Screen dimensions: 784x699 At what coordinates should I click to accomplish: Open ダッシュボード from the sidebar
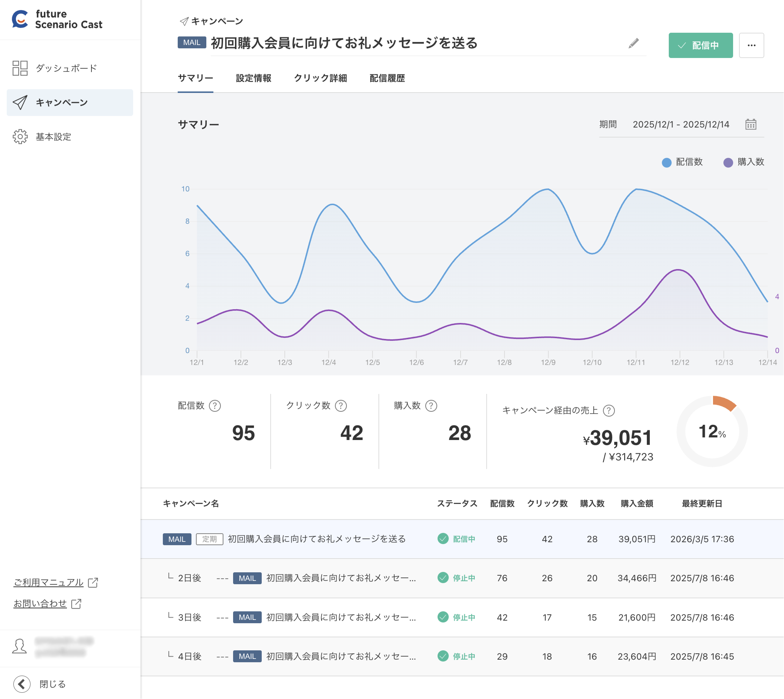point(66,68)
